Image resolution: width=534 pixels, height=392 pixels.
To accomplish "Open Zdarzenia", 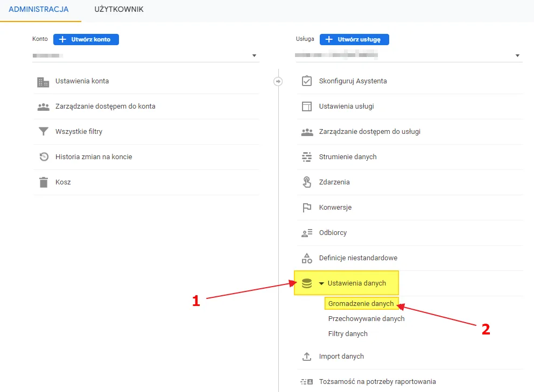I will [334, 182].
